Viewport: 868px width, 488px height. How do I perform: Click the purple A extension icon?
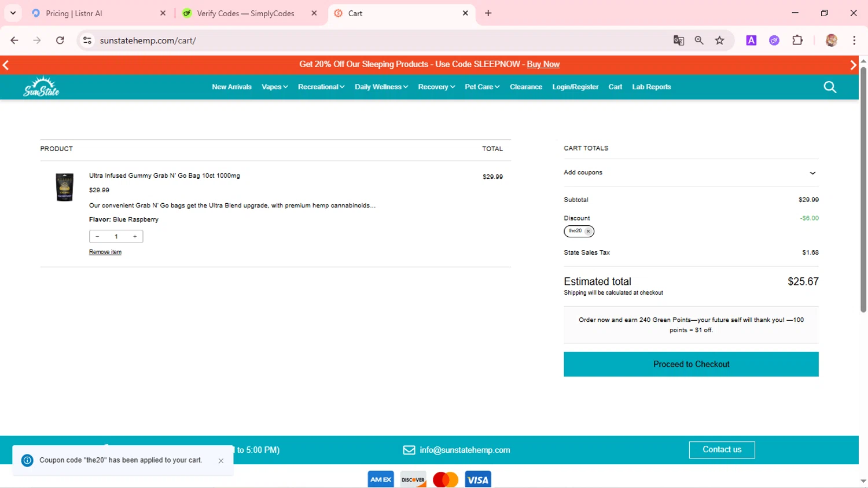point(751,41)
